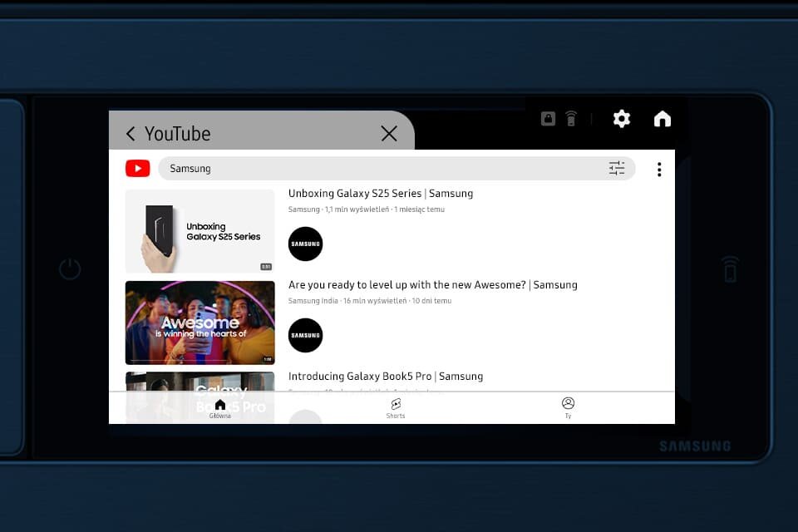This screenshot has width=798, height=532.
Task: Click the remote signal icon beside the lock
Action: 571,119
